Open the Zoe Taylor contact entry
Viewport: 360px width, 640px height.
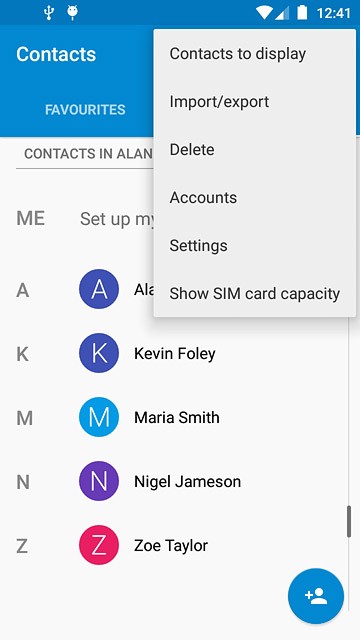click(180, 545)
